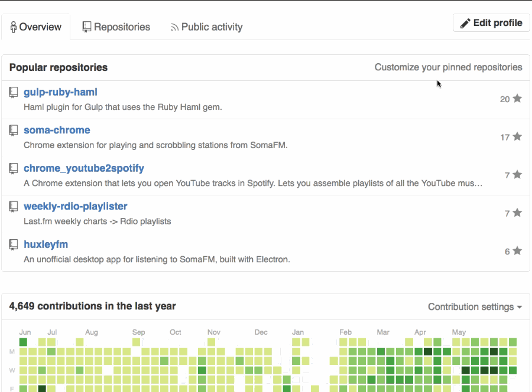The width and height of the screenshot is (532, 392).
Task: Open the Public activity tab
Action: tap(206, 27)
